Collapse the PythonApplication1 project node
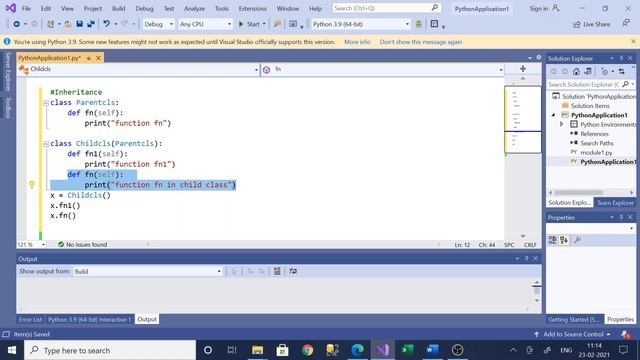 (553, 115)
